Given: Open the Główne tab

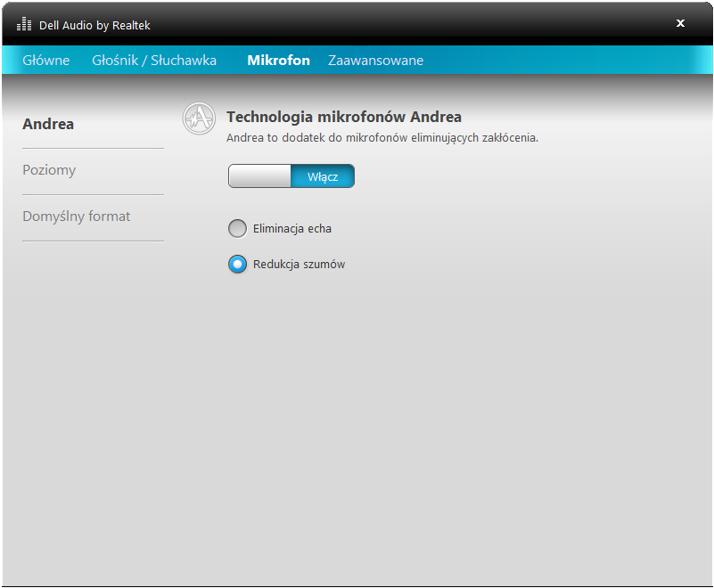Looking at the screenshot, I should click(46, 60).
